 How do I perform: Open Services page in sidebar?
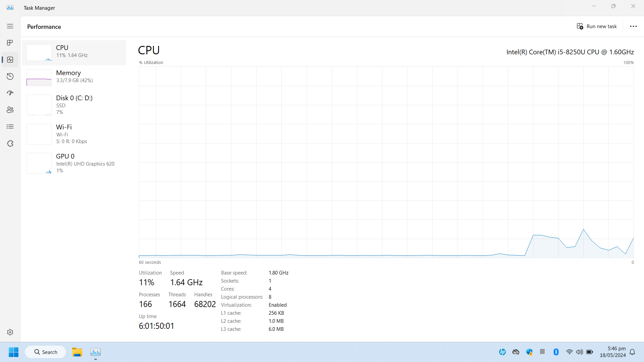pyautogui.click(x=10, y=143)
